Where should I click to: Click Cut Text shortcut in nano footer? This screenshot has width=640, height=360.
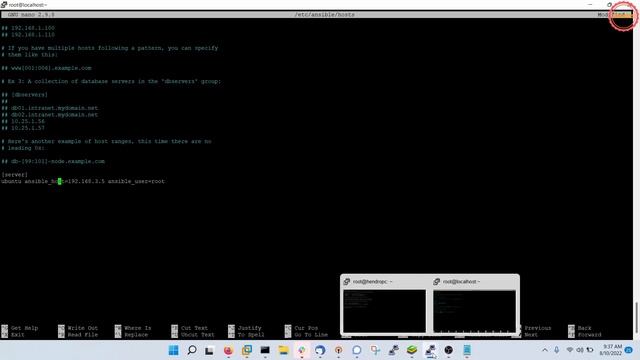tap(189, 328)
